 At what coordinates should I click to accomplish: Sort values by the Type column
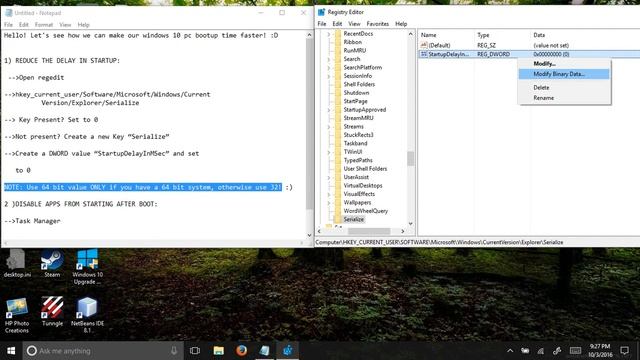click(x=502, y=35)
